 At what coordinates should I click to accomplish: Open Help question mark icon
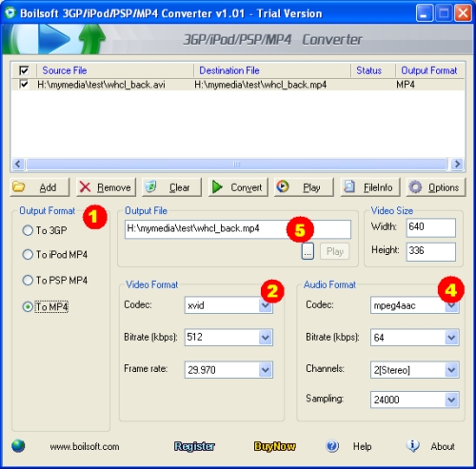[332, 446]
